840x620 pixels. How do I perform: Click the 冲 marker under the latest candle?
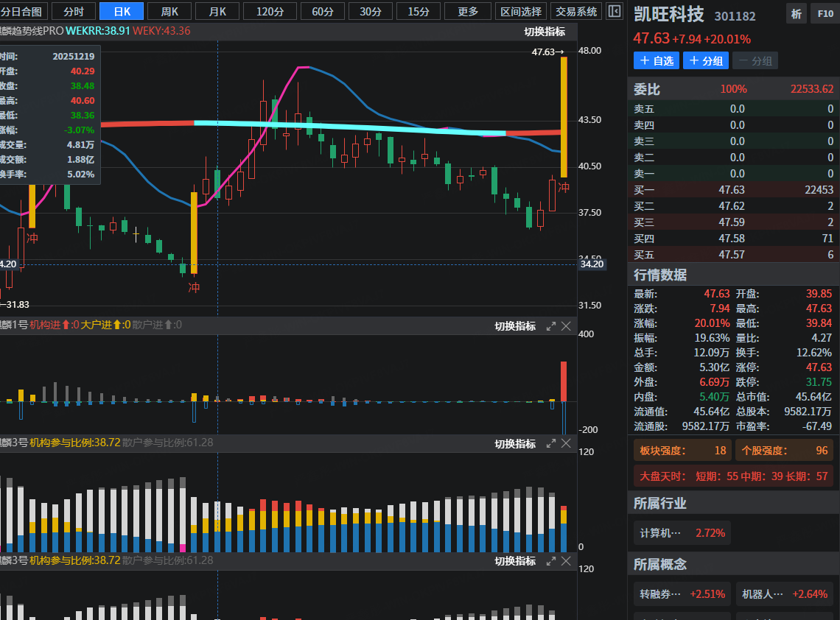coord(564,189)
